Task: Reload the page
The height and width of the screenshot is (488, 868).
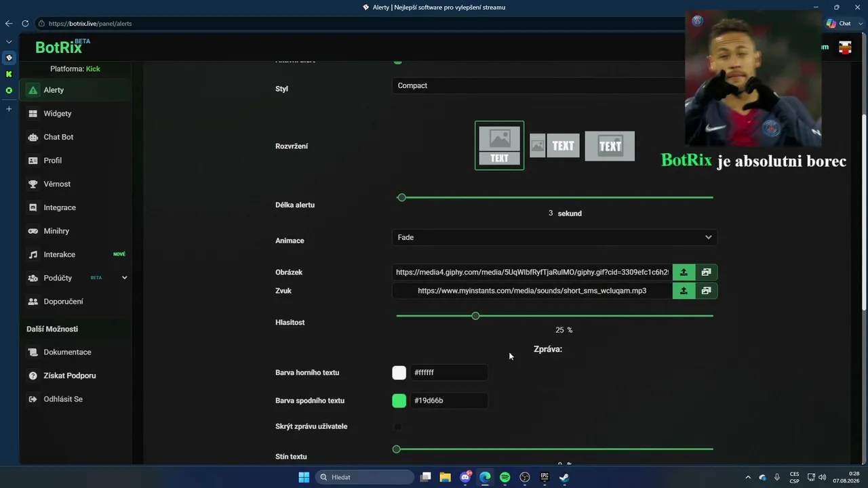Action: point(25,24)
